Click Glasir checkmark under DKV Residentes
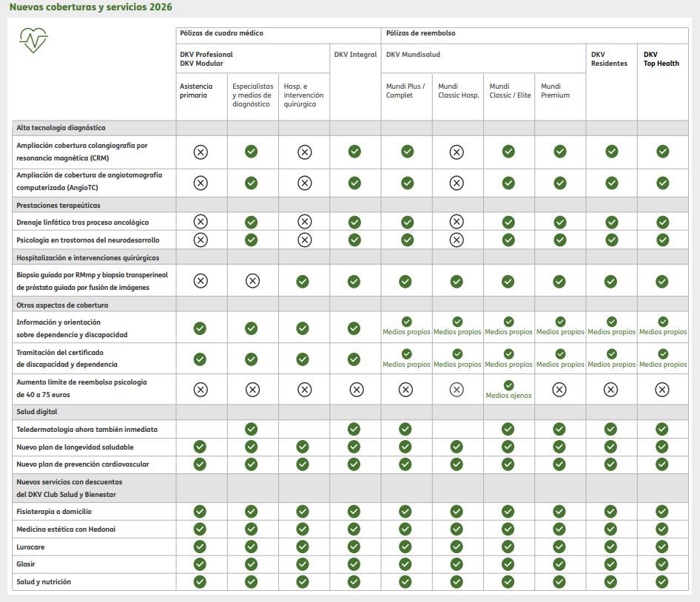This screenshot has height=602, width=700. tap(610, 564)
